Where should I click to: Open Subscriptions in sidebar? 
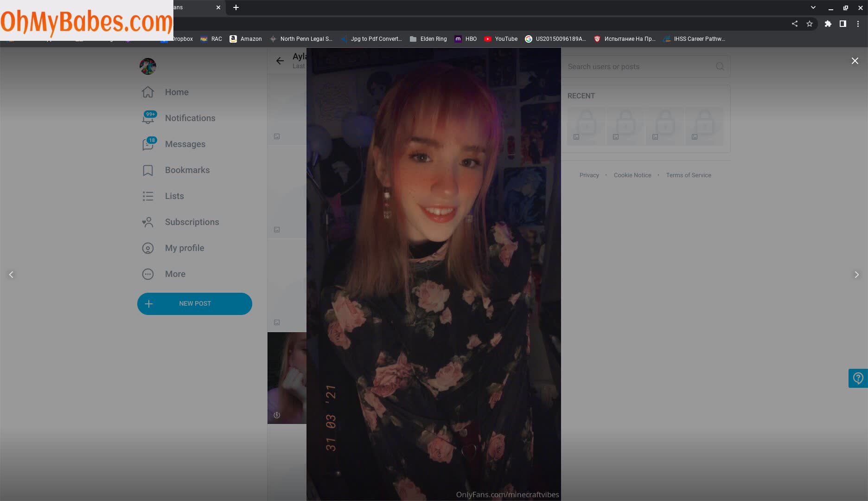pyautogui.click(x=180, y=222)
